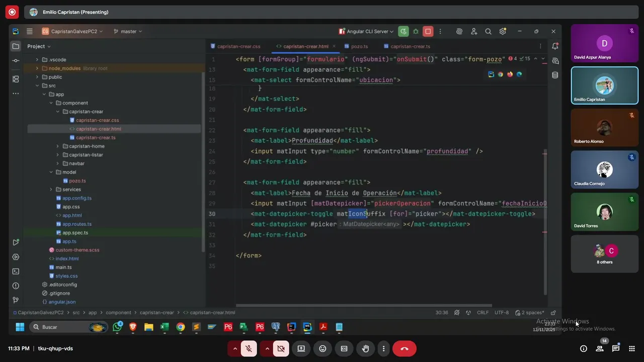Preview file in Firefox browser icon
Screen dimensions: 644x362
tap(510, 74)
